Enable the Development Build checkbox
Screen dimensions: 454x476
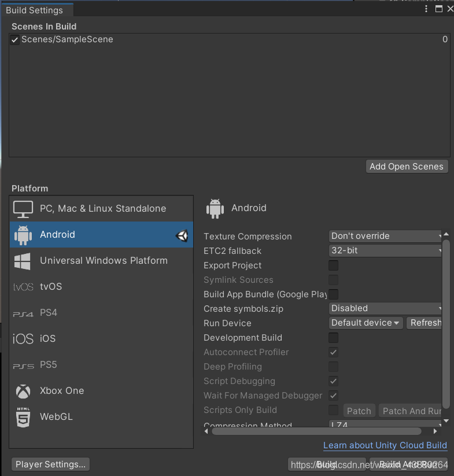(333, 338)
